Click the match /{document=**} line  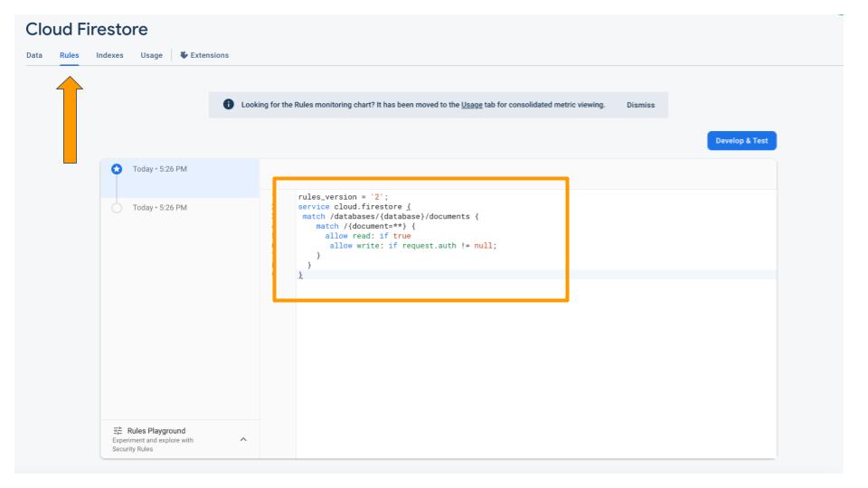365,226
